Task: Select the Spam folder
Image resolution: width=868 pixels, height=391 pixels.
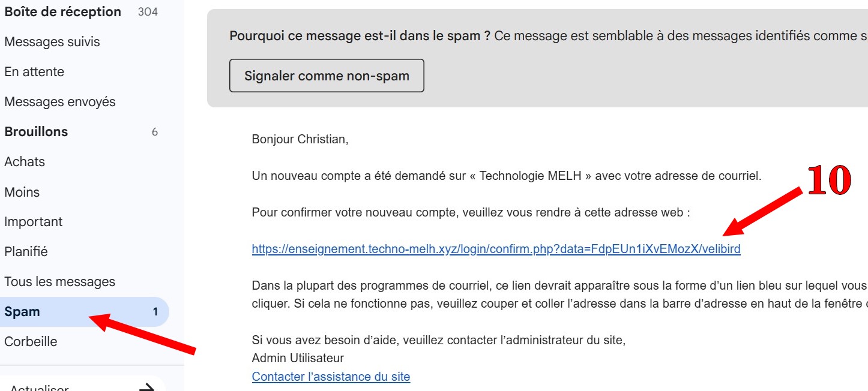Action: [22, 312]
